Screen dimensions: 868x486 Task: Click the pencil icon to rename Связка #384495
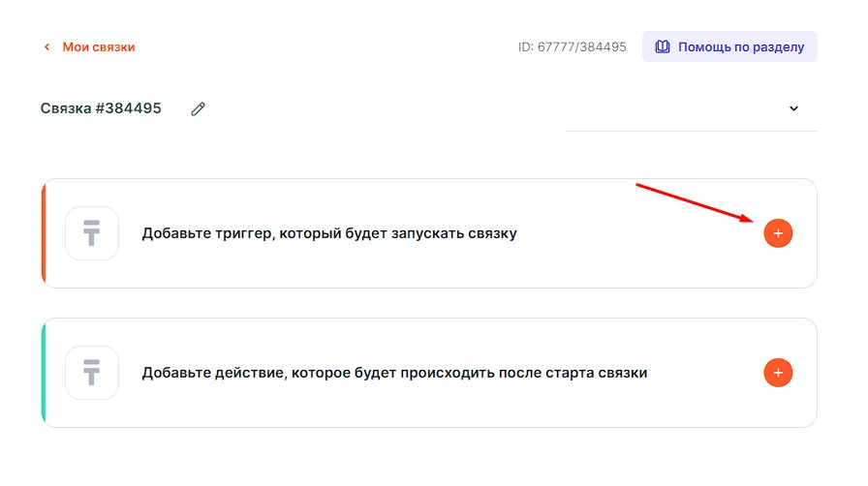(x=198, y=108)
